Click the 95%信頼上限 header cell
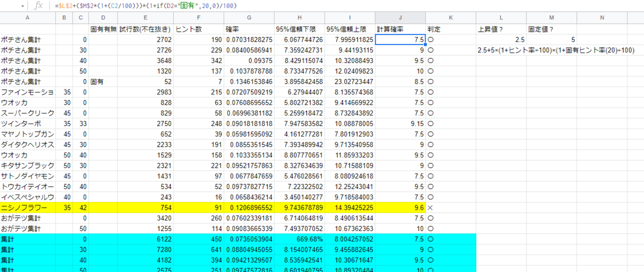The image size is (644, 272). 349,29
